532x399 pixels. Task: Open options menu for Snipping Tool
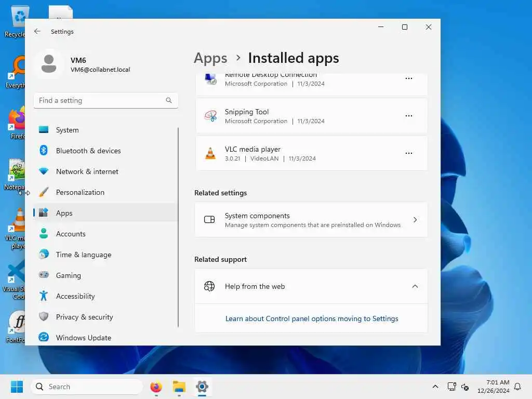(x=409, y=116)
